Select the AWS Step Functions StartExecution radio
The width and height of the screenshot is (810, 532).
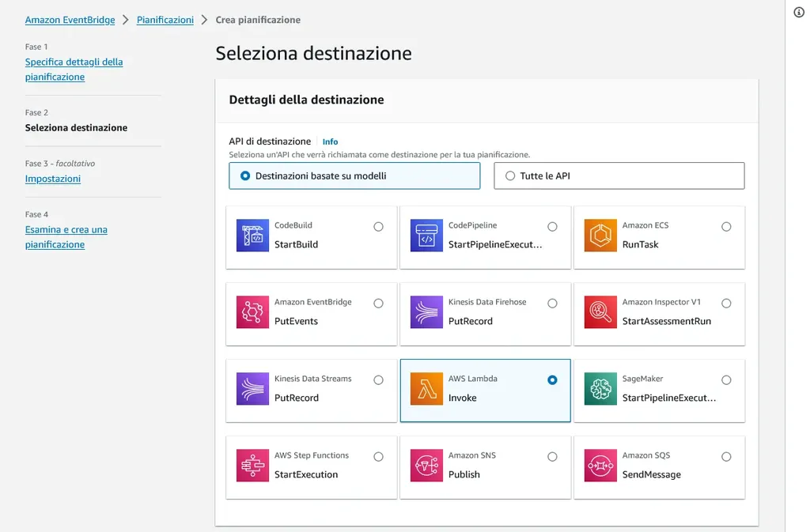pos(379,457)
